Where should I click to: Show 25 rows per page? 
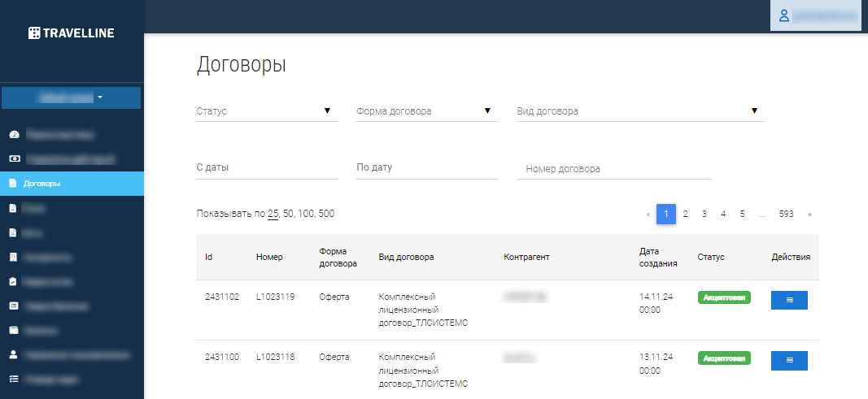tap(273, 214)
